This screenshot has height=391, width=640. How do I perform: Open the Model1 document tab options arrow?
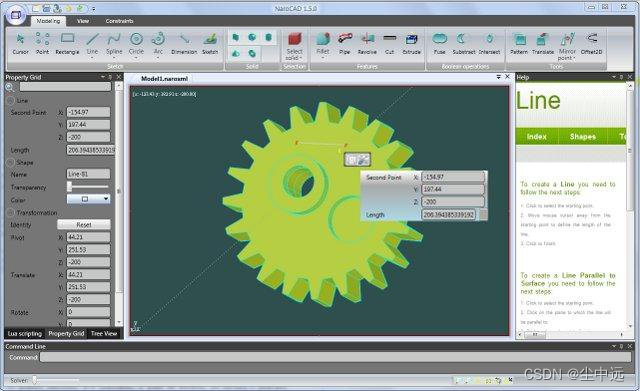[x=498, y=77]
